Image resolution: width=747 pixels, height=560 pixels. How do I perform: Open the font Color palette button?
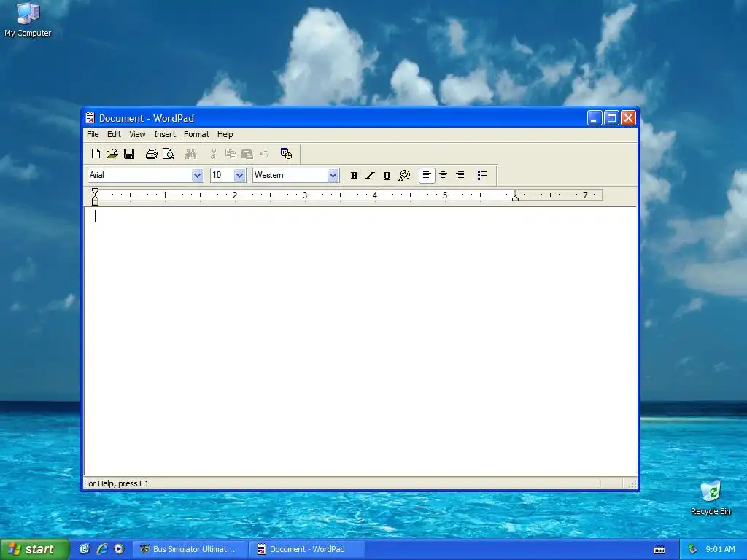404,176
